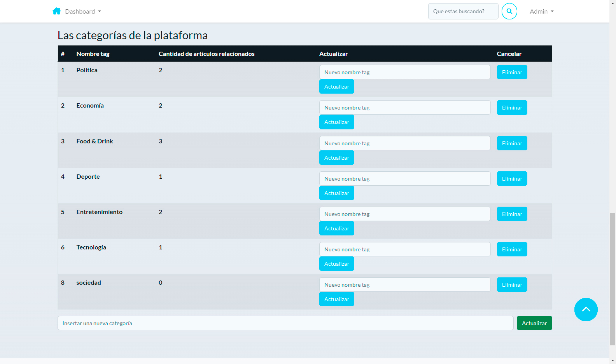Click the green Actualizar button
This screenshot has width=616, height=364.
coord(534,323)
